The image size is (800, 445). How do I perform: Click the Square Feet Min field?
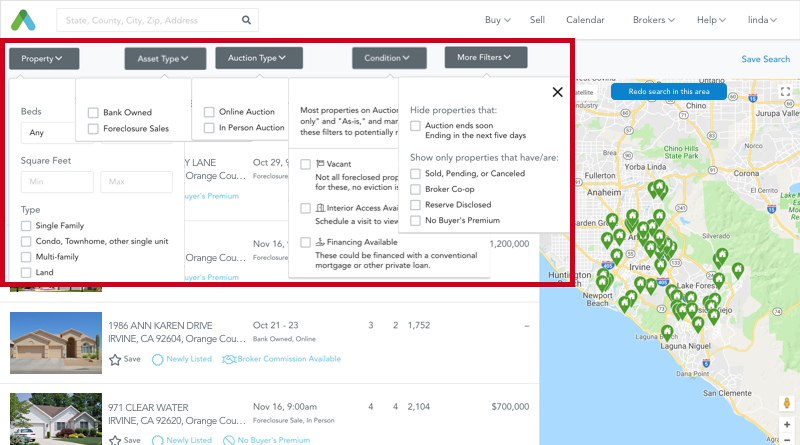coord(56,182)
